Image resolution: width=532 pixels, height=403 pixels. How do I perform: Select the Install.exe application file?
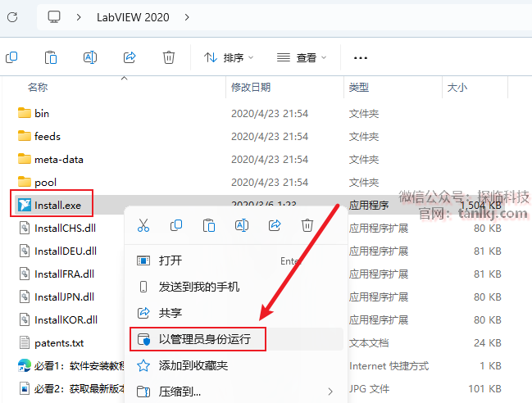coord(49,205)
